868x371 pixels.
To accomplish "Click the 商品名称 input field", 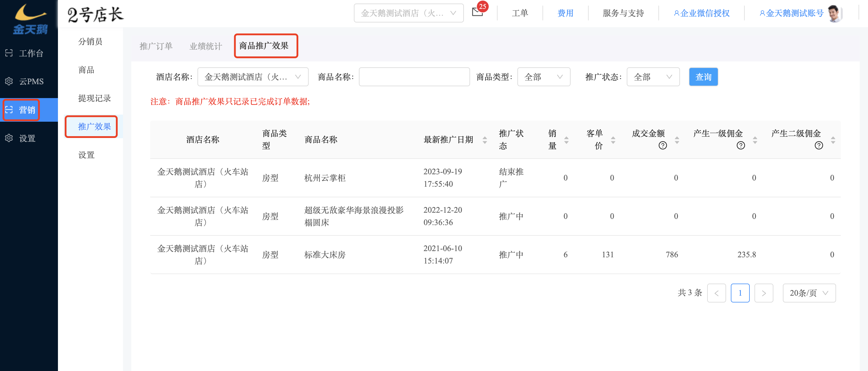I will 414,77.
